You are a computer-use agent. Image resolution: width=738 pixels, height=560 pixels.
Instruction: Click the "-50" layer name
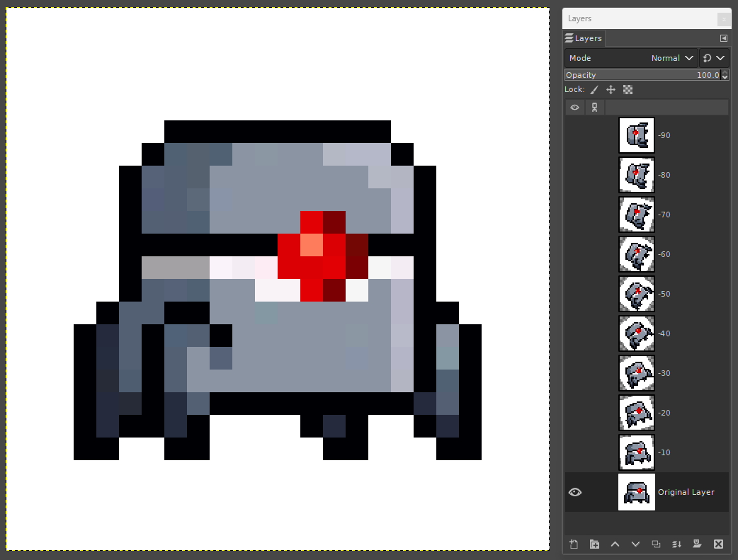664,294
